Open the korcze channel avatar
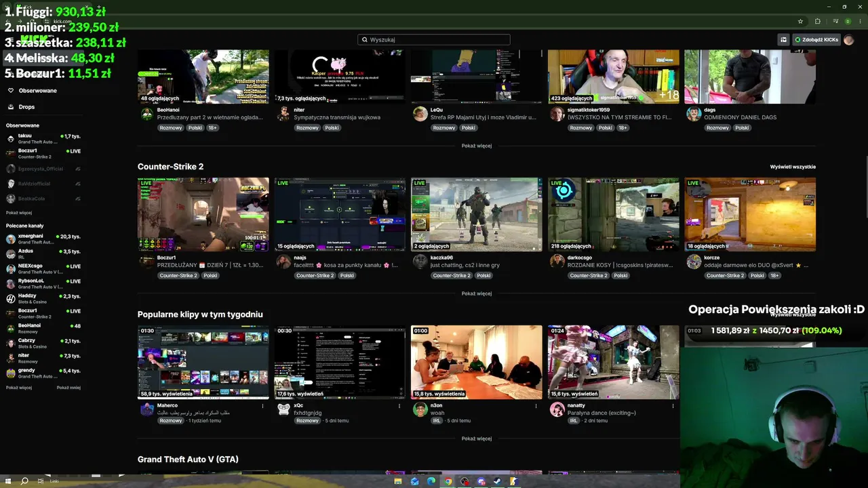Viewport: 868px width, 488px height. pos(694,261)
